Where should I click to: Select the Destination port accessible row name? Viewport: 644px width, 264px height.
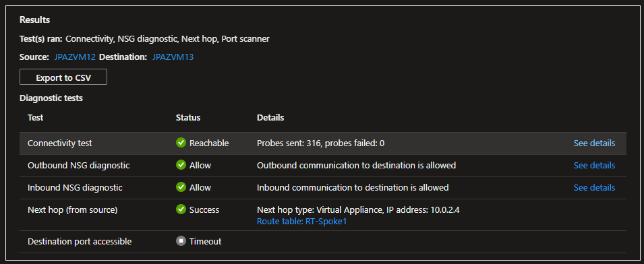pos(80,242)
